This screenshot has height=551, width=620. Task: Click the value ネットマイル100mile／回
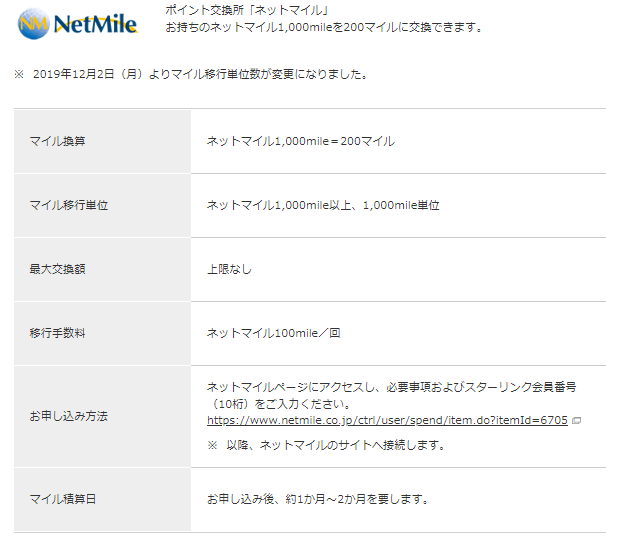coord(273,333)
